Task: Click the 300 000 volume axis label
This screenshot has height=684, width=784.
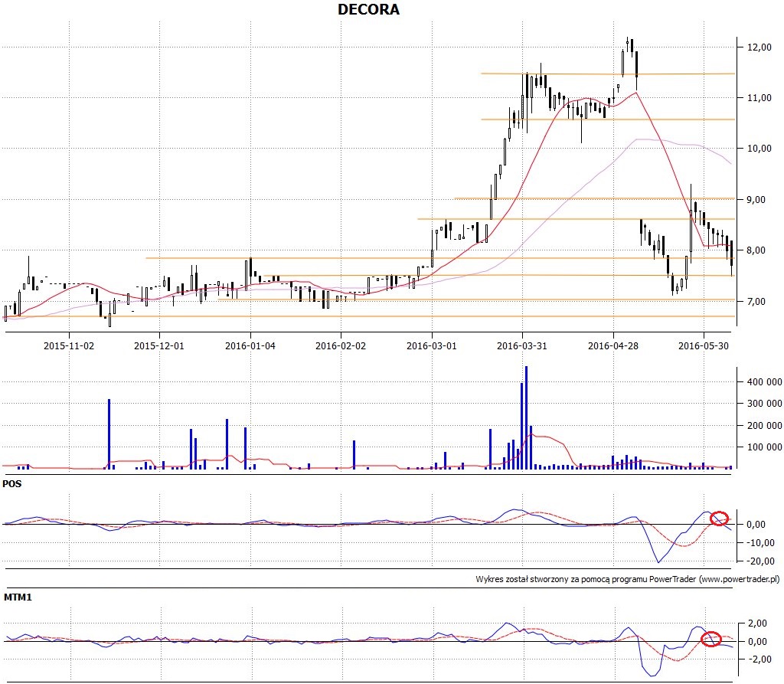Action: [x=765, y=404]
